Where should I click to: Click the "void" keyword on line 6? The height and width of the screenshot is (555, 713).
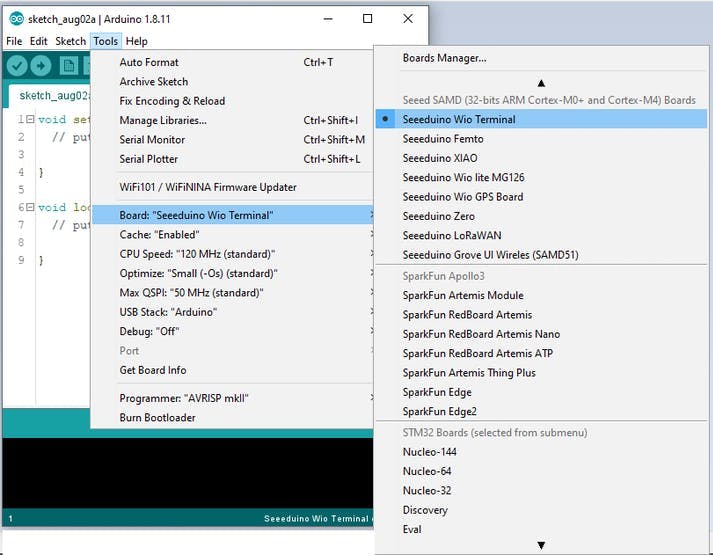[x=52, y=207]
